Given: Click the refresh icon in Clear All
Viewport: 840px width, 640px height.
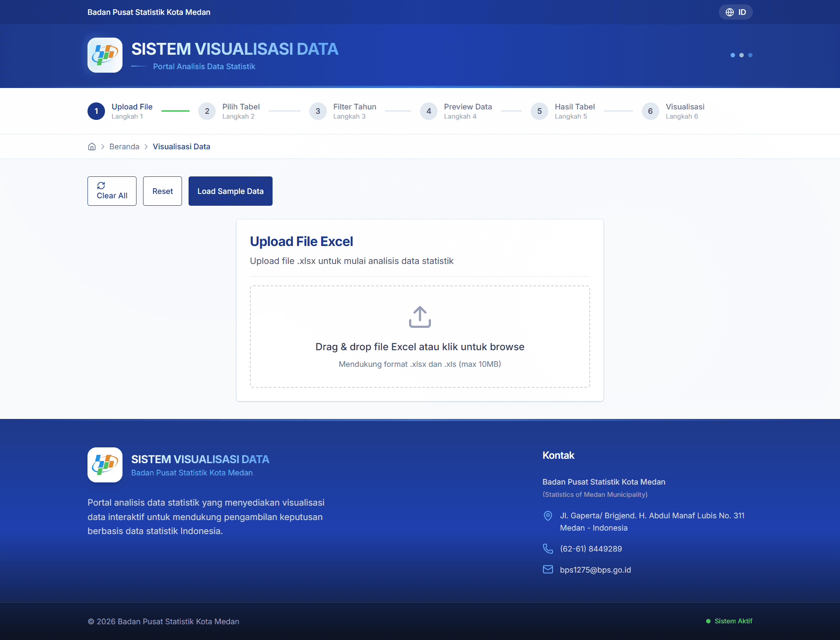Looking at the screenshot, I should 101,186.
